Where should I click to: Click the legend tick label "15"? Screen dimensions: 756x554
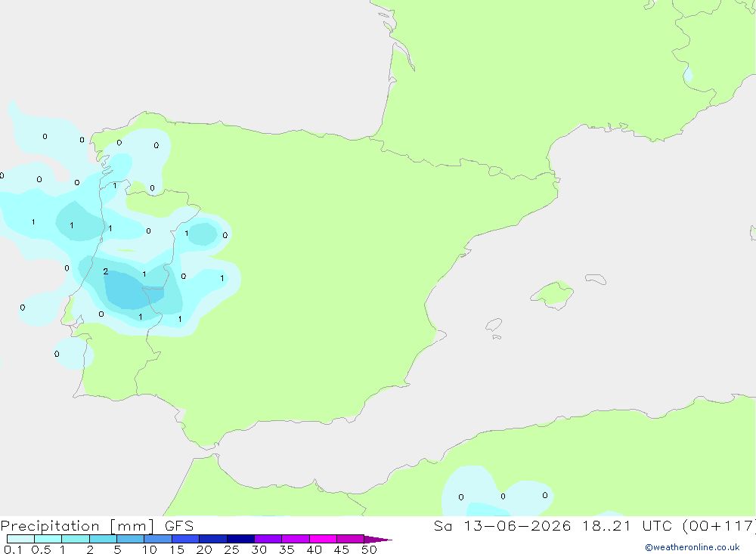[177, 549]
